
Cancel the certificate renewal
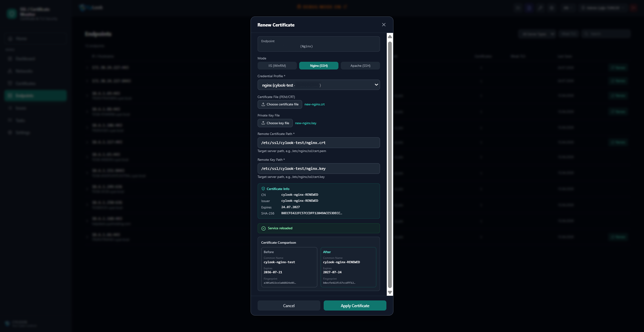tap(289, 305)
